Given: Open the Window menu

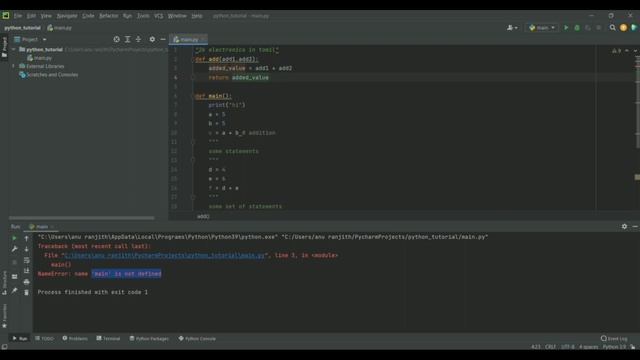Looking at the screenshot, I should point(177,16).
